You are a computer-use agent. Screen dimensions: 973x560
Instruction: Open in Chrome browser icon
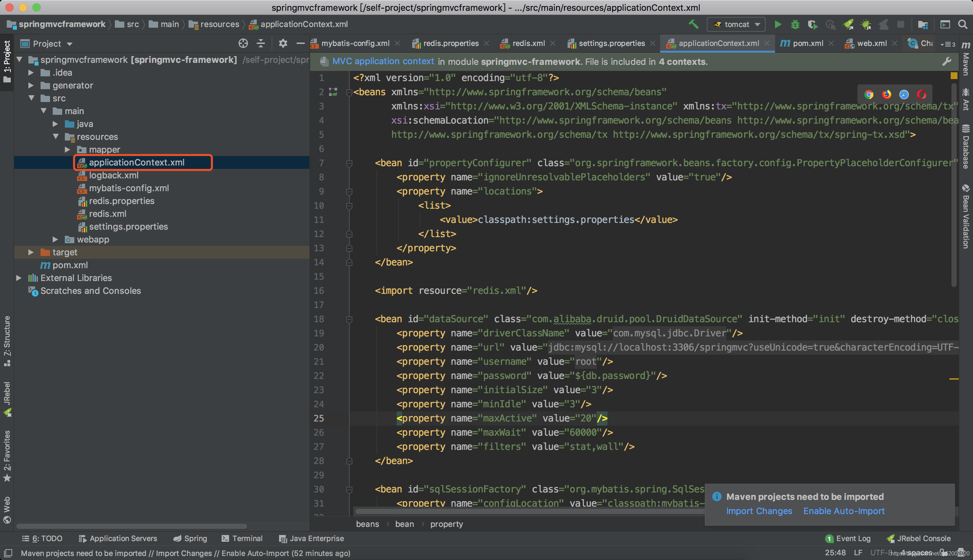click(x=869, y=95)
